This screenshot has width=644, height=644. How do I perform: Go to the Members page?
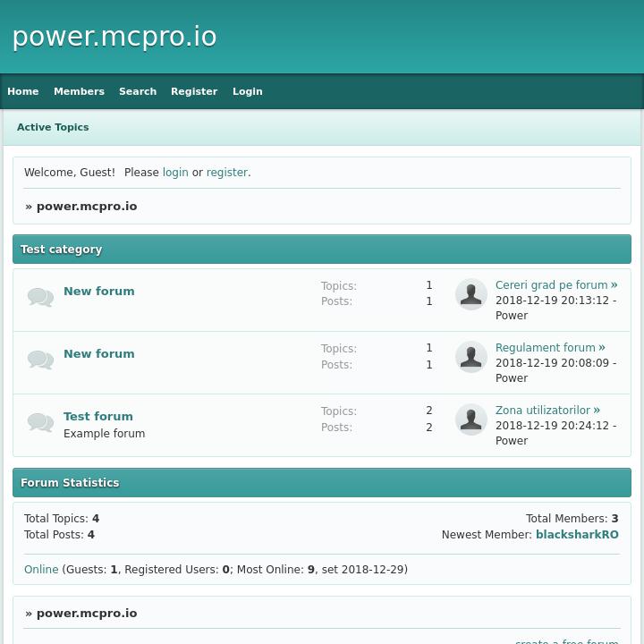pyautogui.click(x=79, y=91)
